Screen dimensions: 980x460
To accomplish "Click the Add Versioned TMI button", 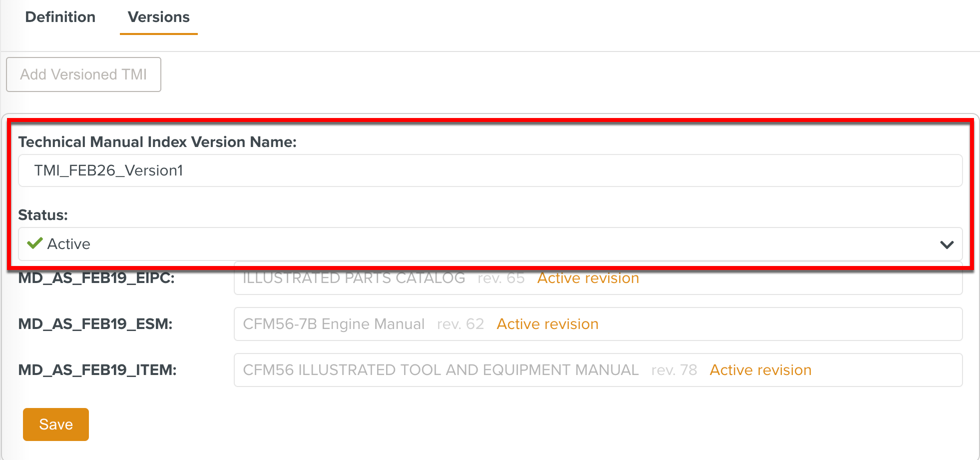I will coord(83,74).
